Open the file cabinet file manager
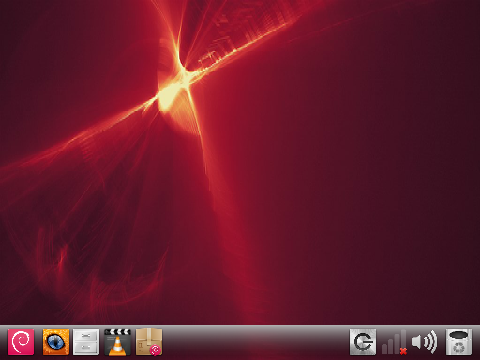 coord(86,342)
